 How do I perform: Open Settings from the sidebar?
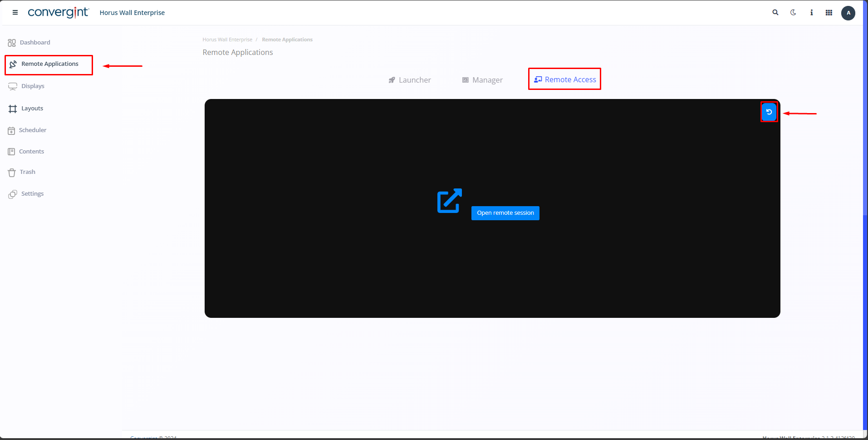[32, 194]
